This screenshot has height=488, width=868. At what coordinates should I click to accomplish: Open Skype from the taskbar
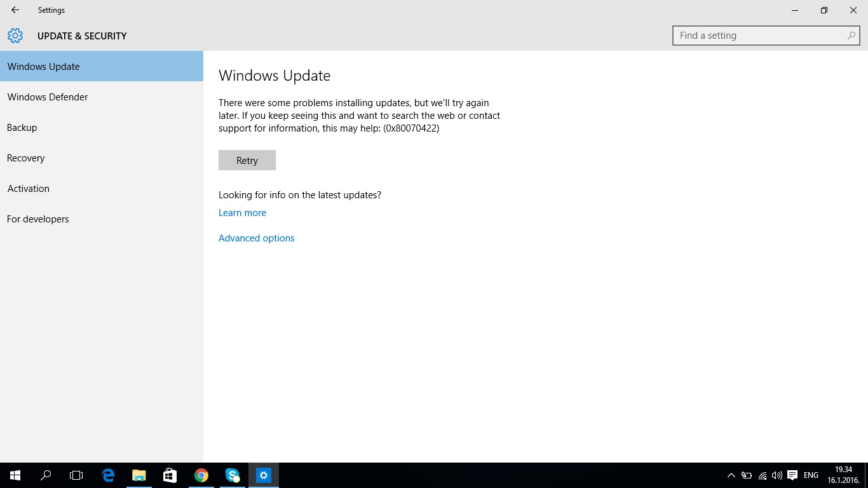tap(232, 475)
